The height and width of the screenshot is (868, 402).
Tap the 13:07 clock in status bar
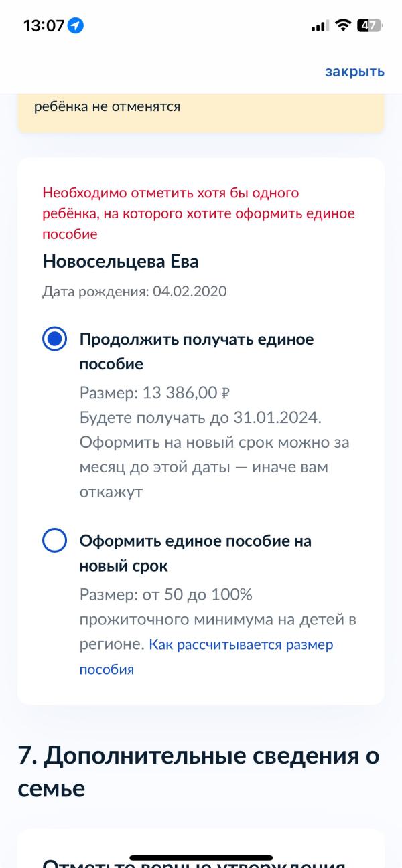(x=44, y=26)
